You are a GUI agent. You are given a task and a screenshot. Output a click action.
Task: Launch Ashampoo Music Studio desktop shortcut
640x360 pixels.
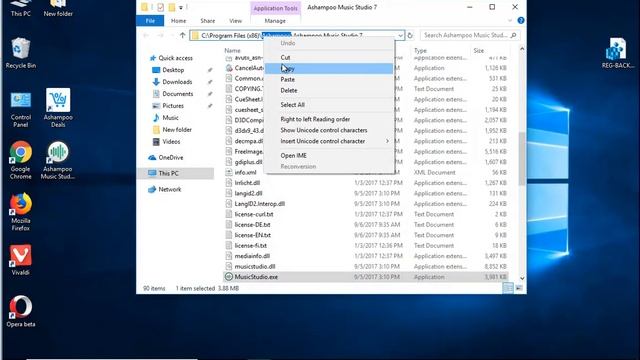(x=58, y=160)
